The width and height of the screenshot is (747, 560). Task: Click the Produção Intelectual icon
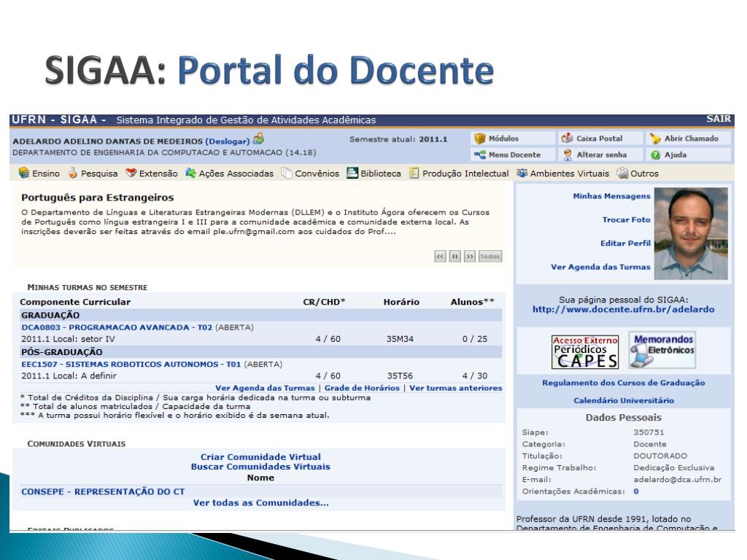414,173
